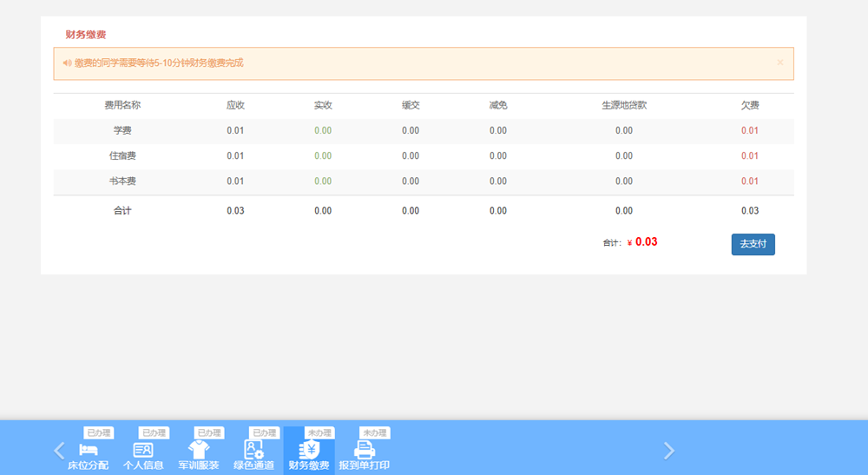The width and height of the screenshot is (868, 475).
Task: Open the 床位分配 bed icon
Action: (x=88, y=450)
